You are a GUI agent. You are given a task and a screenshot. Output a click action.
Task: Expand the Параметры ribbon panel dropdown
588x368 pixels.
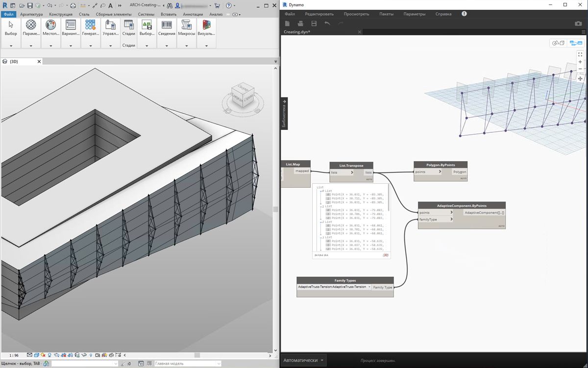click(31, 46)
